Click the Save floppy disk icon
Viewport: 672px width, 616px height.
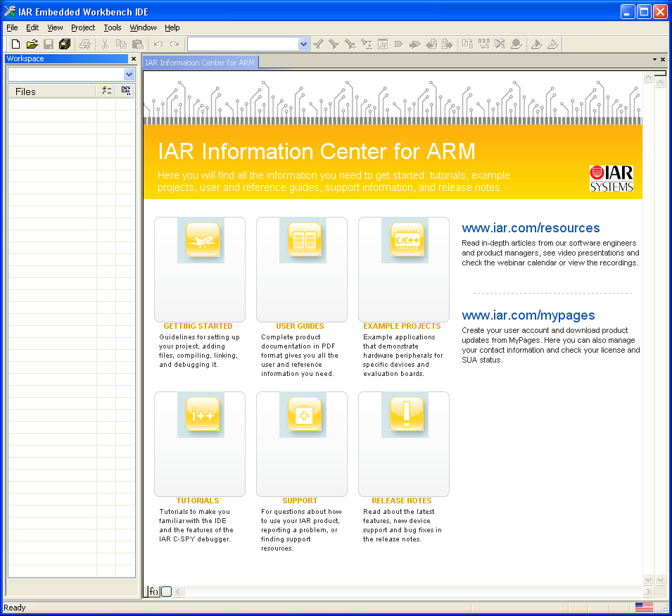point(49,44)
